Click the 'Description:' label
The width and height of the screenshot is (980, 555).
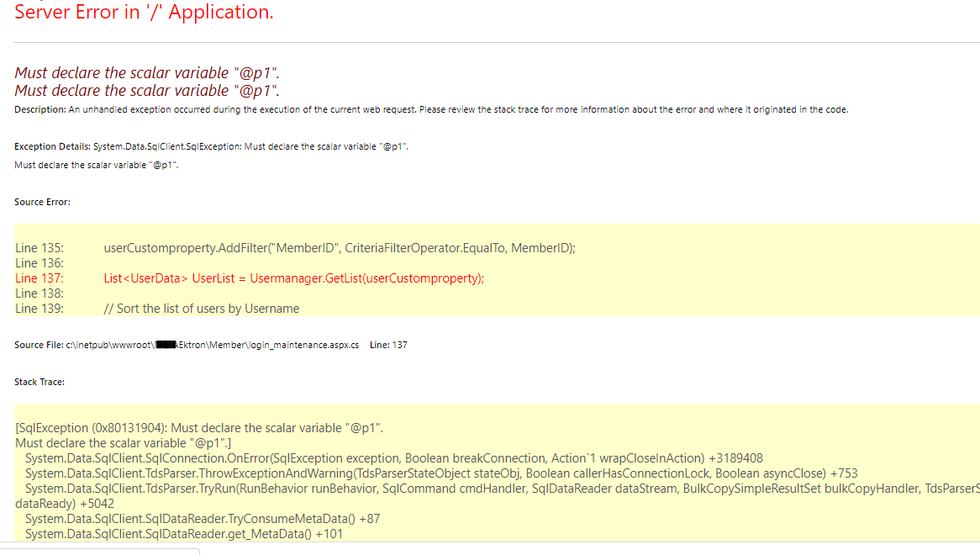point(40,110)
